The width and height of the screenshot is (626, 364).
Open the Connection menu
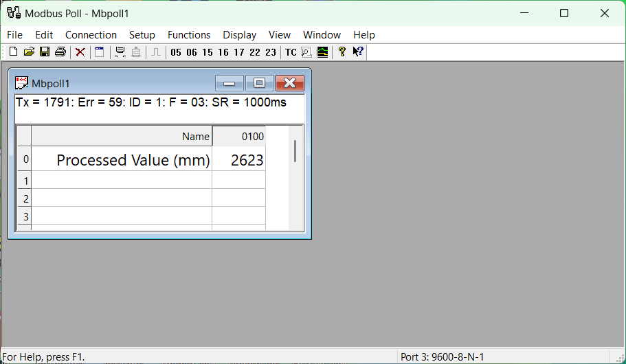pyautogui.click(x=91, y=35)
